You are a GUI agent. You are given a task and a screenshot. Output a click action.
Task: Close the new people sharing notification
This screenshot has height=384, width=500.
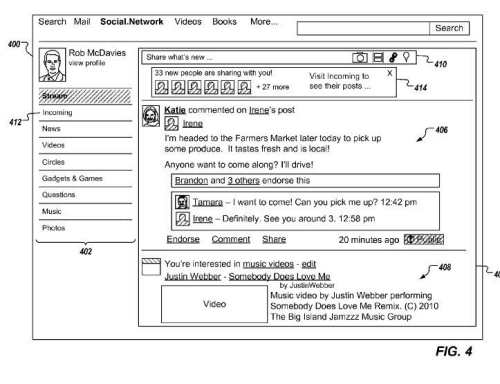pos(389,73)
